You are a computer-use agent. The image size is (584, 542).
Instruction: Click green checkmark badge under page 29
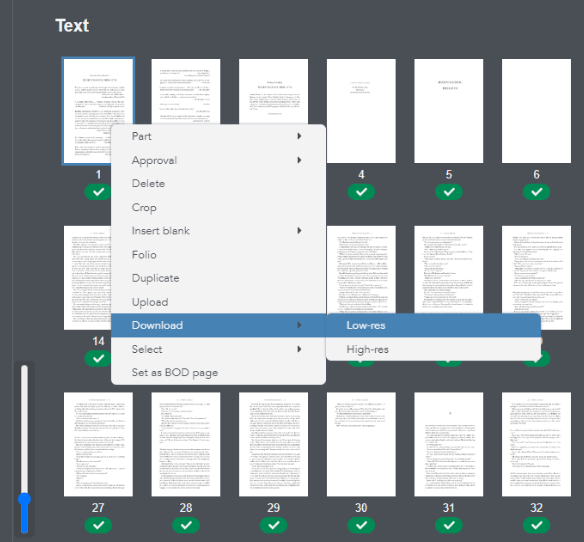click(x=273, y=525)
